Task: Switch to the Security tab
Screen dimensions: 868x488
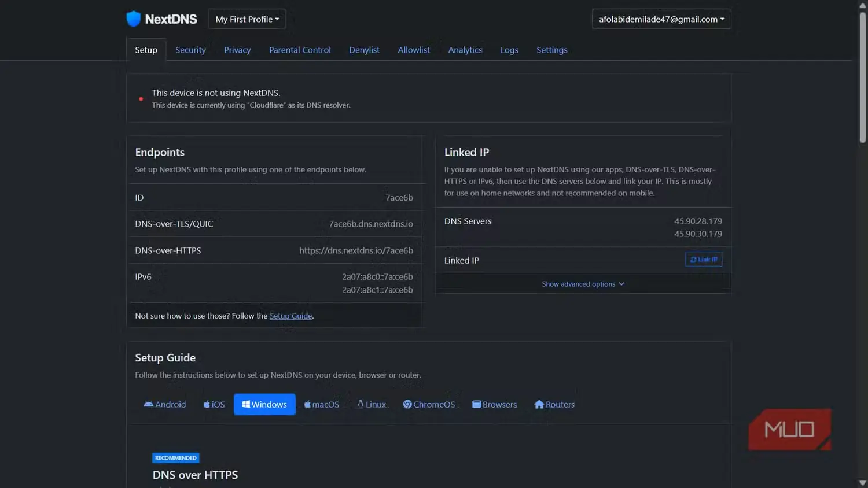Action: click(x=190, y=50)
